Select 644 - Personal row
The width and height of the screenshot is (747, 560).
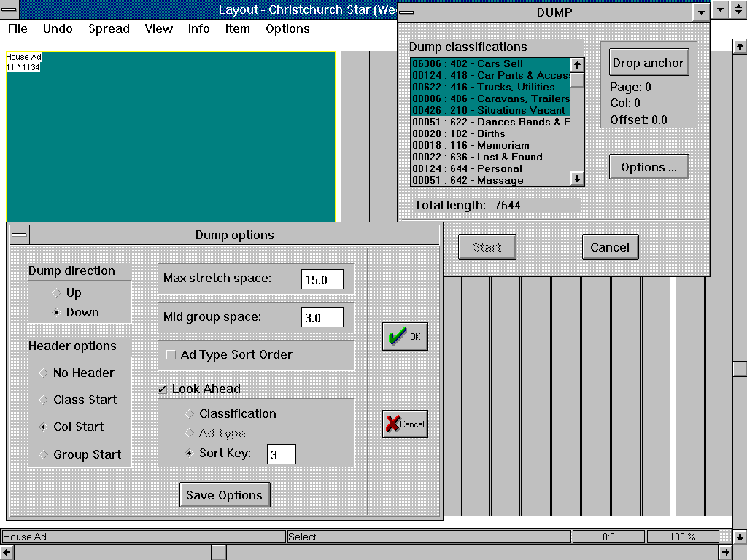(x=489, y=168)
